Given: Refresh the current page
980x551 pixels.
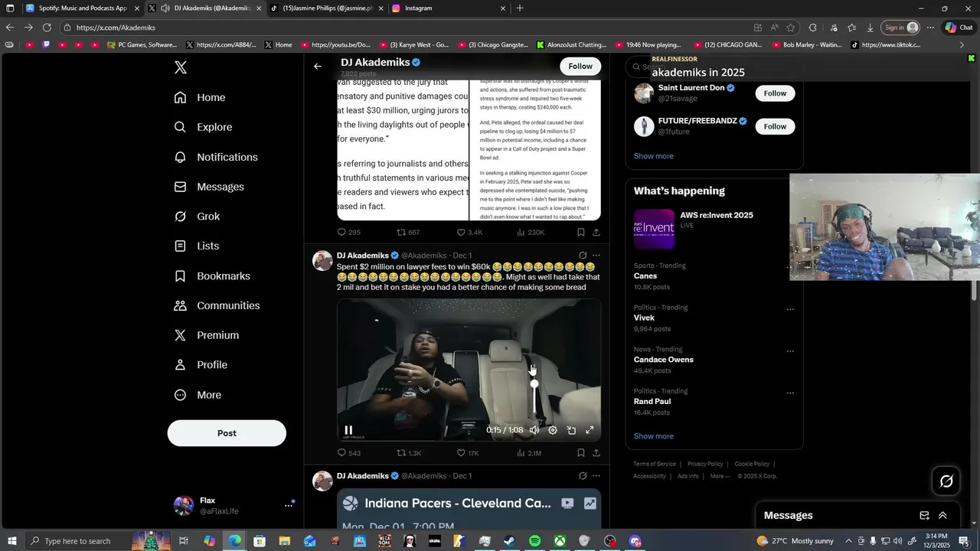Looking at the screenshot, I should click(47, 28).
